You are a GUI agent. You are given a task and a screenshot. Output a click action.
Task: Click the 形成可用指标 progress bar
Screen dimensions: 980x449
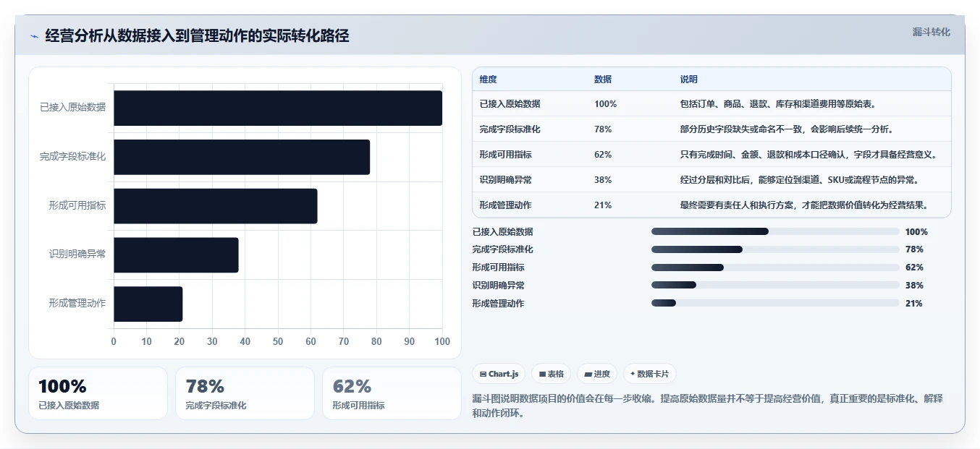775,268
